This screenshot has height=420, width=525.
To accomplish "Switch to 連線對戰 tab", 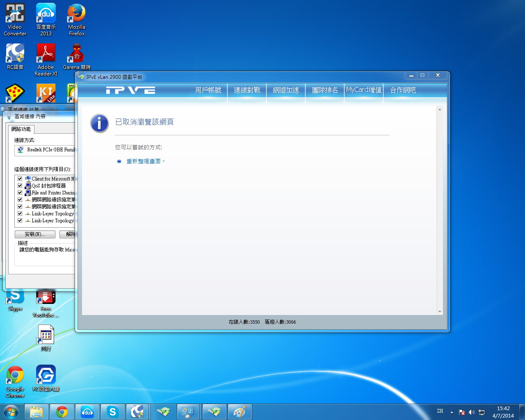I will [247, 90].
